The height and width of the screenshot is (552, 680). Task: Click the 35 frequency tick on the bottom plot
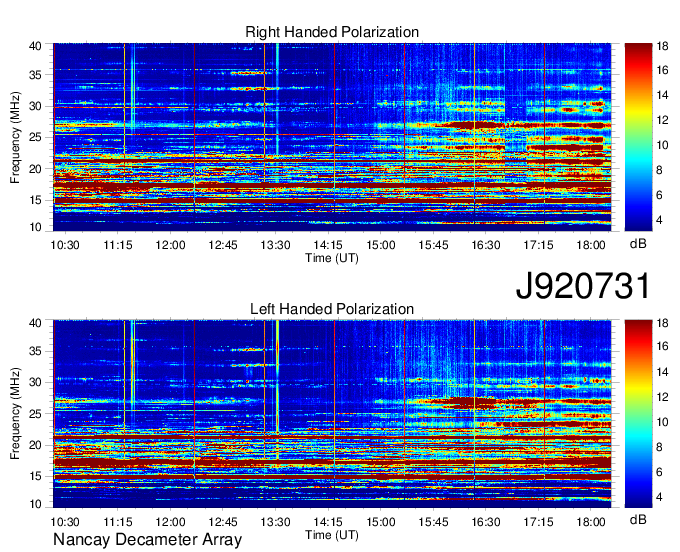(x=35, y=351)
